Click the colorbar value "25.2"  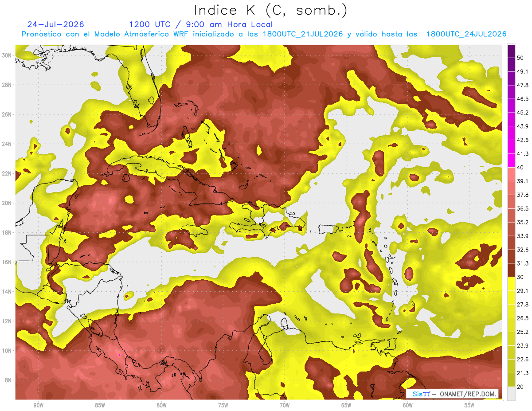pos(522,332)
